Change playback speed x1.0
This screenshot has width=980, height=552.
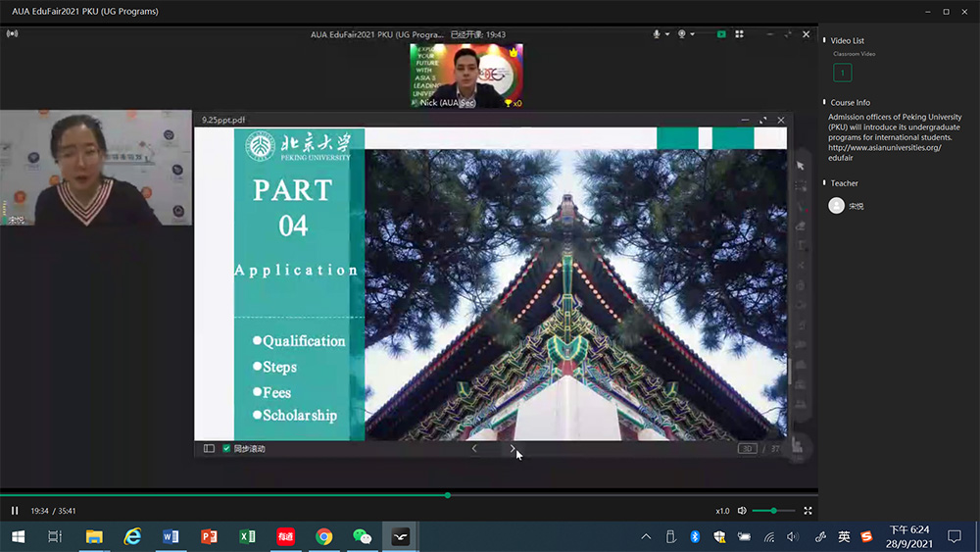click(x=722, y=511)
